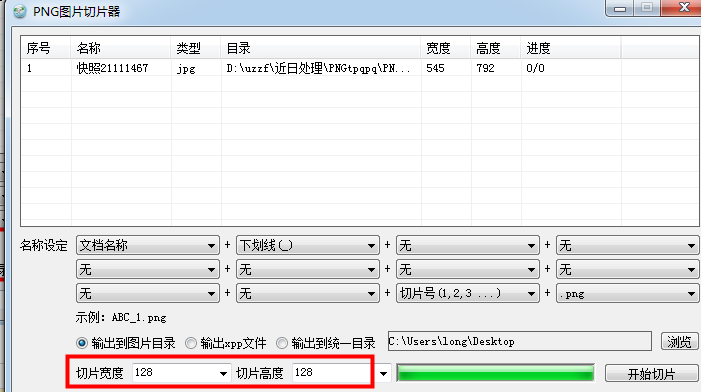Open the 文档名称 naming dropdown
This screenshot has height=392, width=701.
[148, 245]
